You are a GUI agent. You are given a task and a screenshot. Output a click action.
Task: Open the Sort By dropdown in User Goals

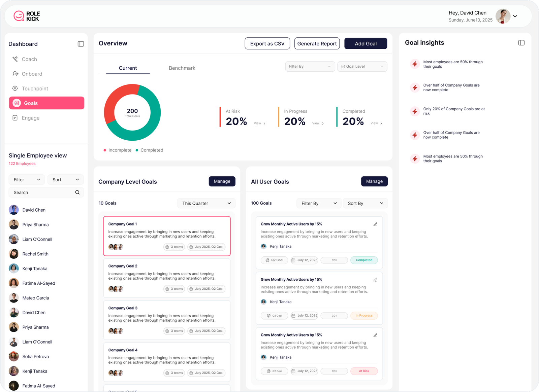(x=365, y=203)
